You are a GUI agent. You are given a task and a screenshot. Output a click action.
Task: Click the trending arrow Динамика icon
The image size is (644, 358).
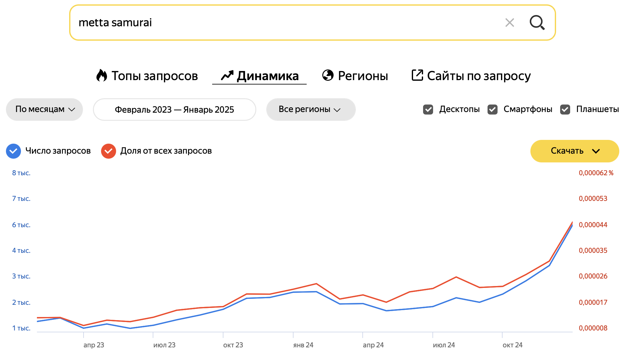click(x=227, y=76)
